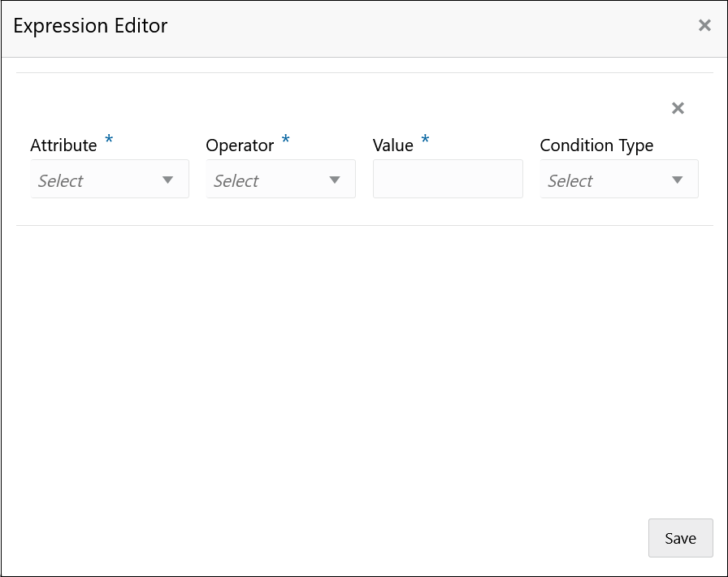Screen dimensions: 728x577
Task: Focus the Value input field
Action: 448,179
